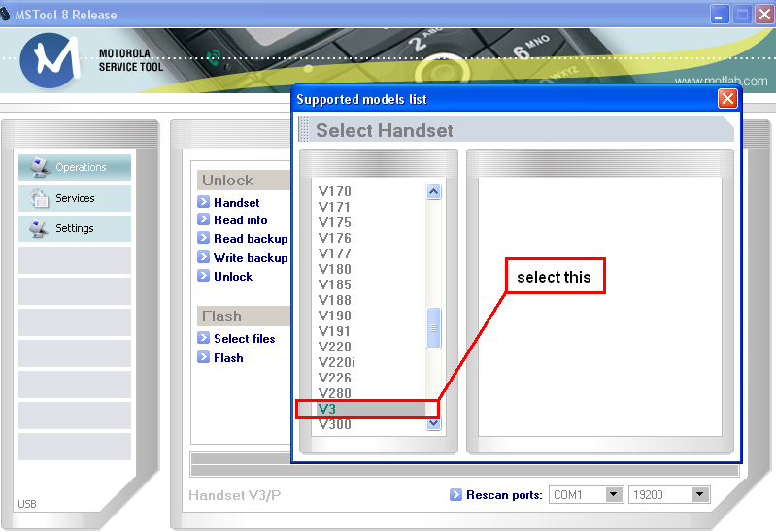
Task: Select V300 in the handset list
Action: 334,424
